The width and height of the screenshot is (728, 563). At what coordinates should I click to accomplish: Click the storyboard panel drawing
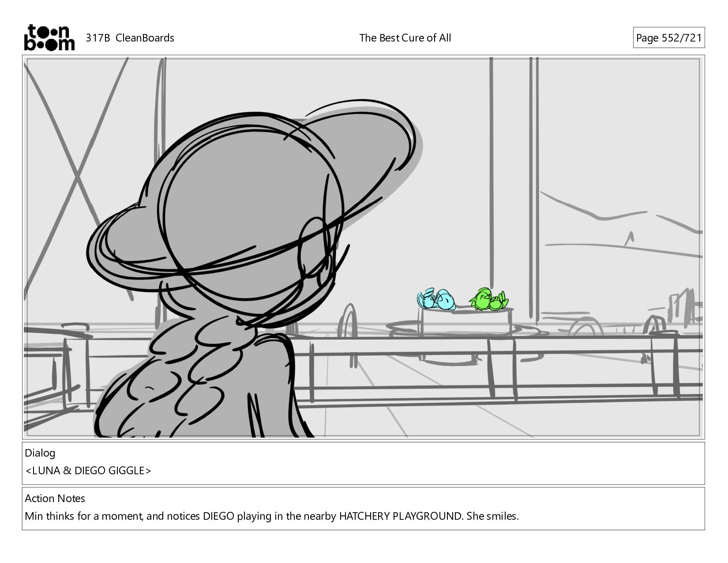point(364,247)
